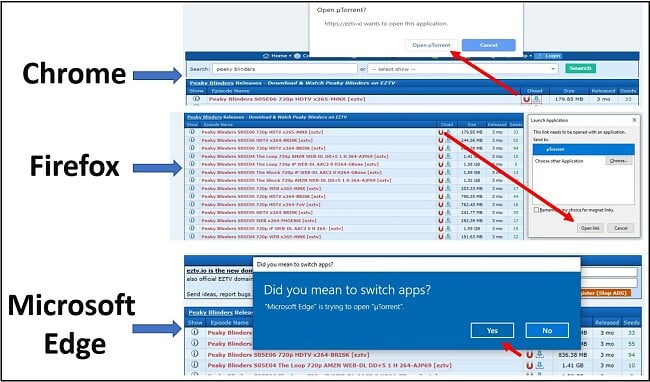Image resolution: width=650 pixels, height=382 pixels.
Task: Click Cancel in the Chrome Open µTorrent dialog
Action: point(489,45)
